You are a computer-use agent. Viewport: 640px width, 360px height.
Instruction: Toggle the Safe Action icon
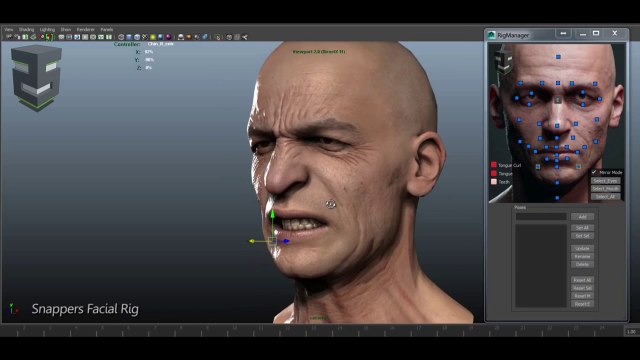(x=101, y=37)
